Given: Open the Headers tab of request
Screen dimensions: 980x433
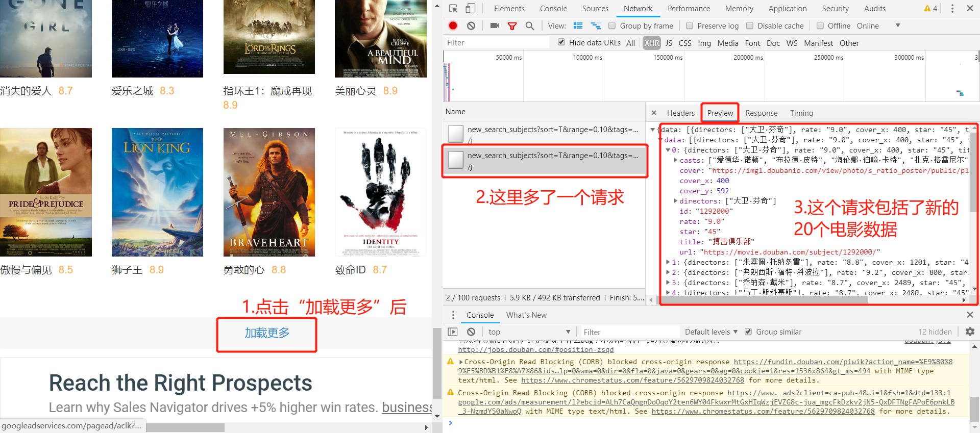Looking at the screenshot, I should (681, 113).
